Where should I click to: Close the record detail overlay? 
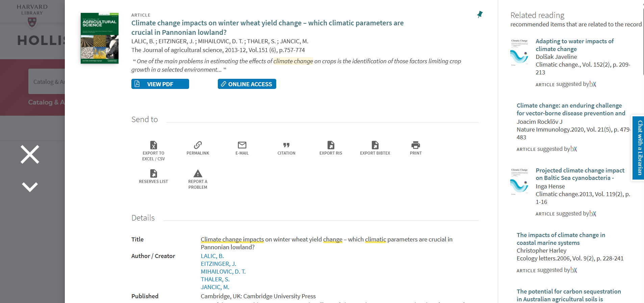[x=30, y=155]
